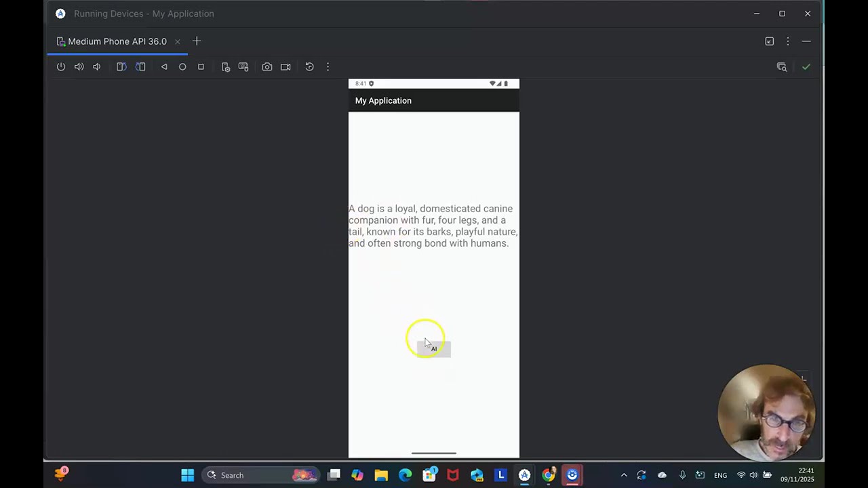Open Task View from the taskbar

pyautogui.click(x=334, y=475)
